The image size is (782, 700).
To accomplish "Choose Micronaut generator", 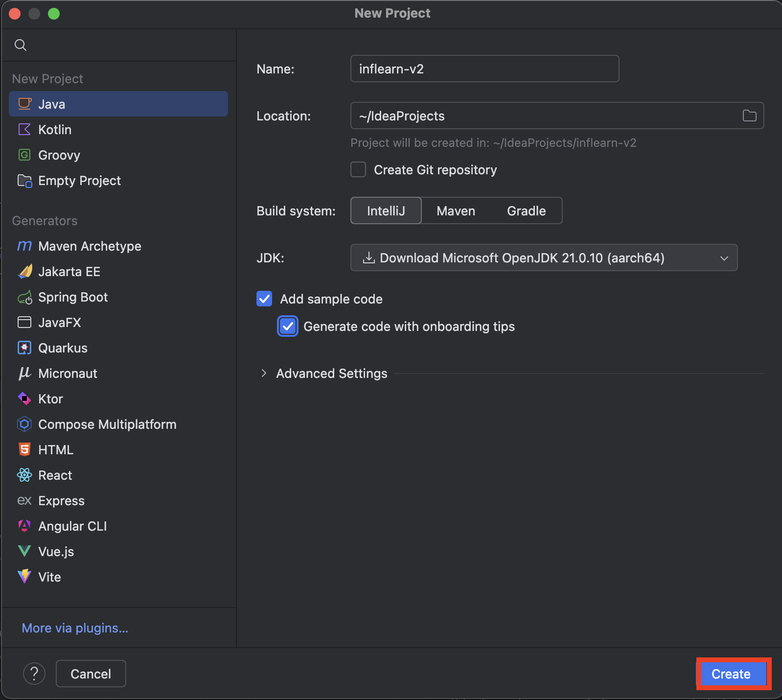I will pos(118,373).
